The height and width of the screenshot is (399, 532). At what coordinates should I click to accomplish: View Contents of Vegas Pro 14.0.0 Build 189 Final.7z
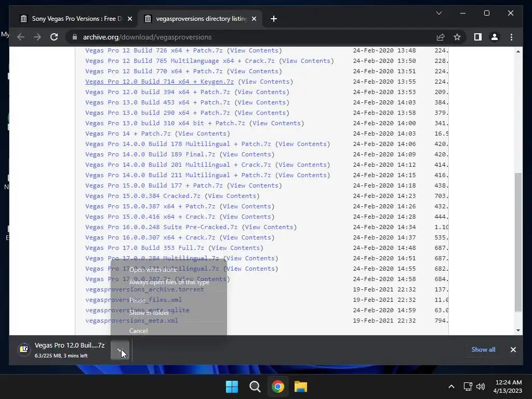click(x=247, y=154)
